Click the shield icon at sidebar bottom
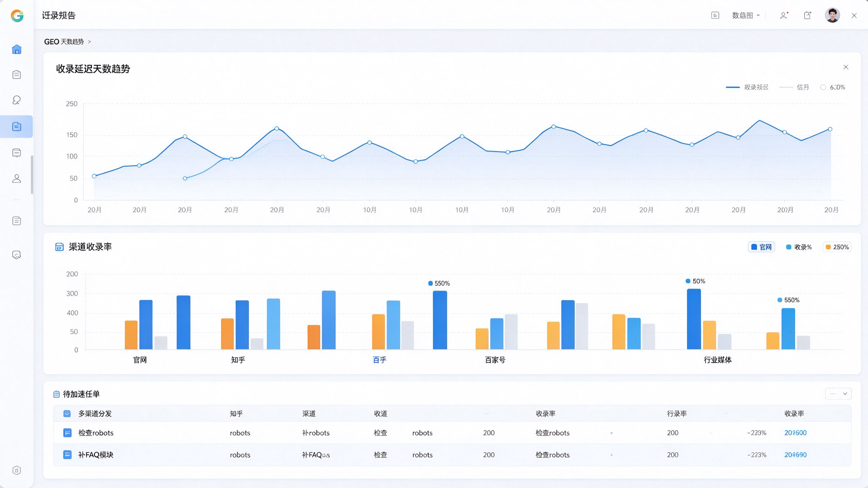This screenshot has height=488, width=868. 17,470
